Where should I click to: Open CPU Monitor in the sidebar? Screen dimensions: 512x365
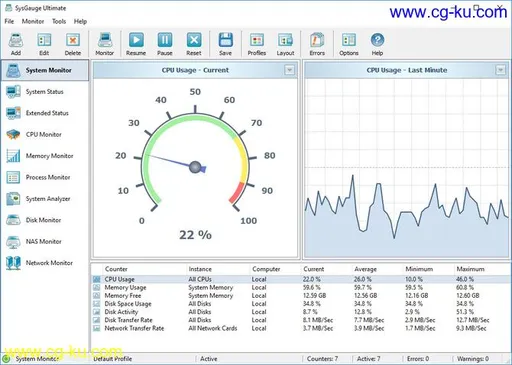point(45,134)
